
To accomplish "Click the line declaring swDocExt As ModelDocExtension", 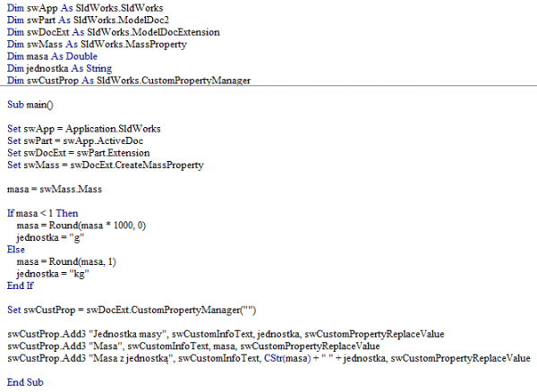I will (x=114, y=32).
